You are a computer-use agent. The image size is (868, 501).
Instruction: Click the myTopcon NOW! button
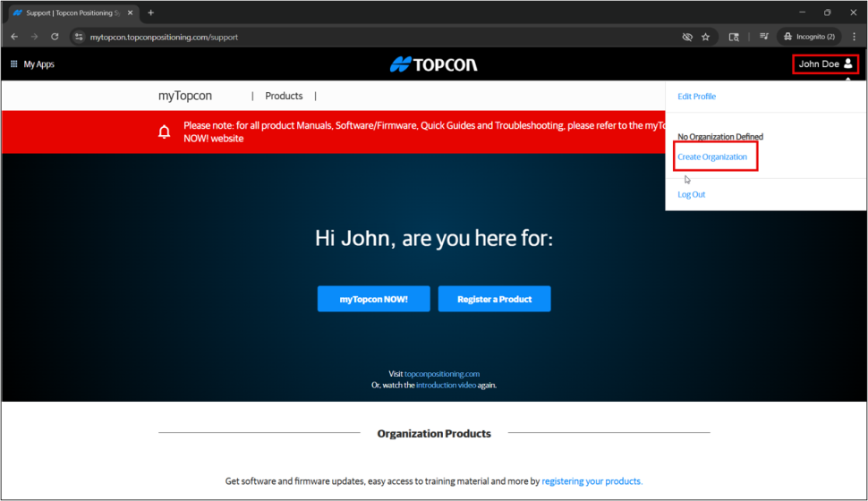point(373,299)
